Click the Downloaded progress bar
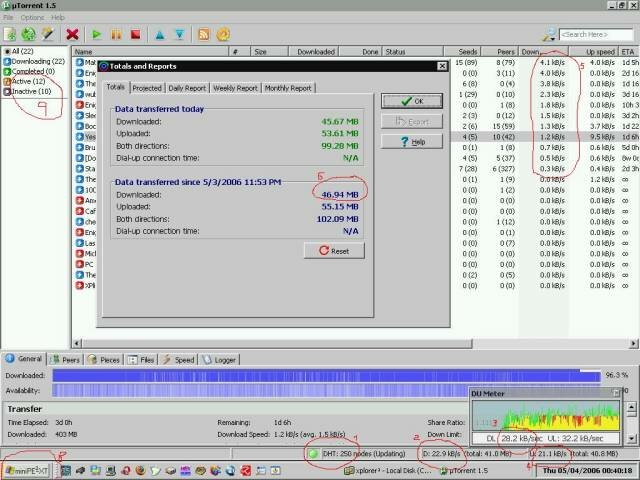 327,376
